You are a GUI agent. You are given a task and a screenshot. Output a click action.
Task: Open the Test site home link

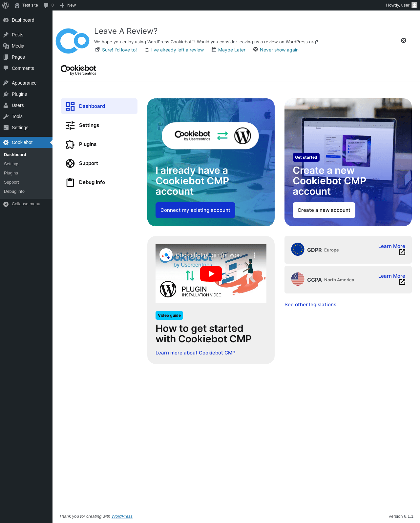click(26, 5)
